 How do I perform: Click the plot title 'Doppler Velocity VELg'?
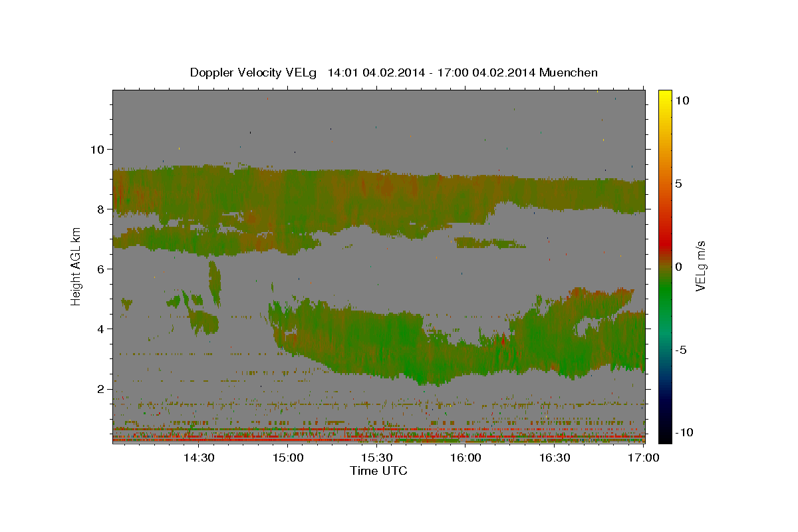coord(253,72)
